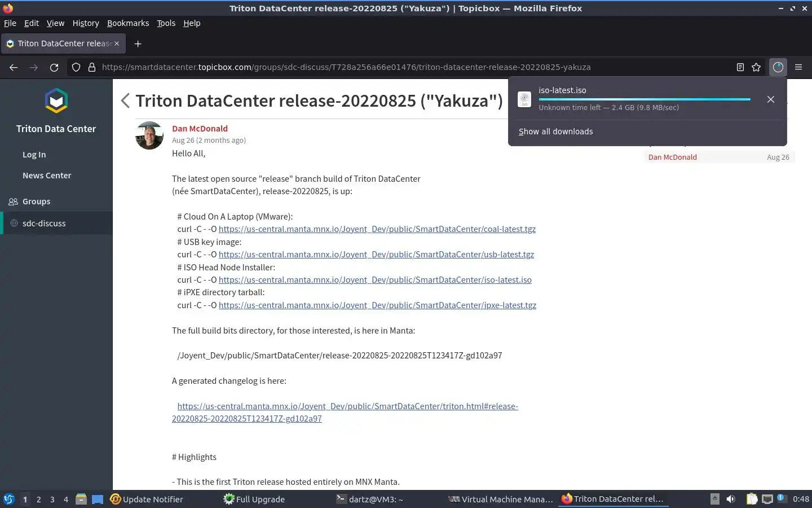Viewport: 812px width, 508px height.
Task: Click the Triton Data Center logo
Action: (56, 101)
